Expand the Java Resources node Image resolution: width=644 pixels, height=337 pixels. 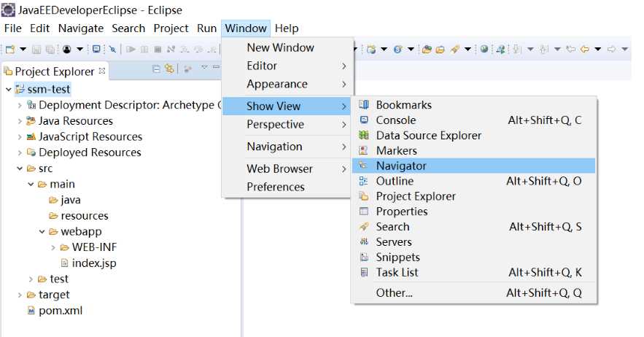point(20,121)
